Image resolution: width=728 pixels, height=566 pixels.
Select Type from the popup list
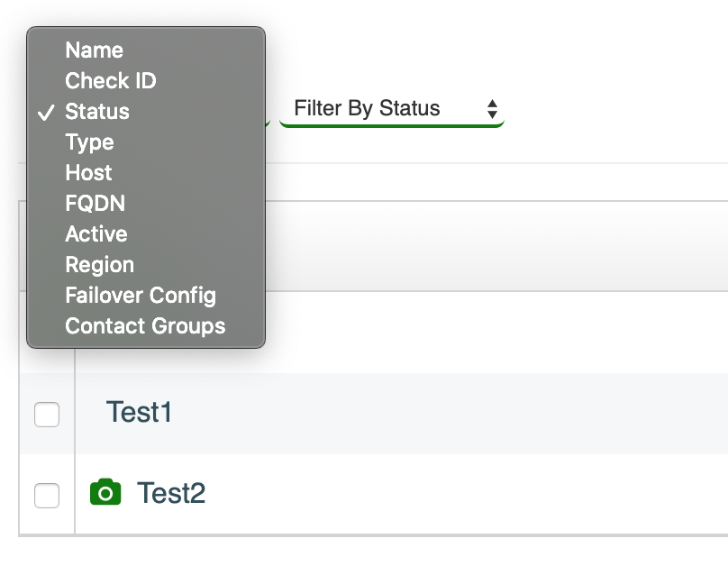point(146,142)
